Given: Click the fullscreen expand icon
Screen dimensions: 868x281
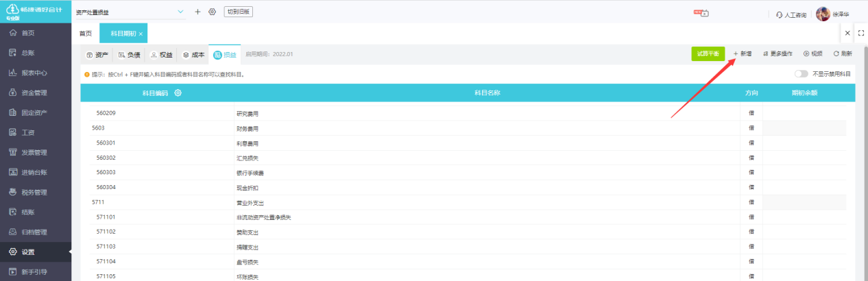Looking at the screenshot, I should point(860,33).
